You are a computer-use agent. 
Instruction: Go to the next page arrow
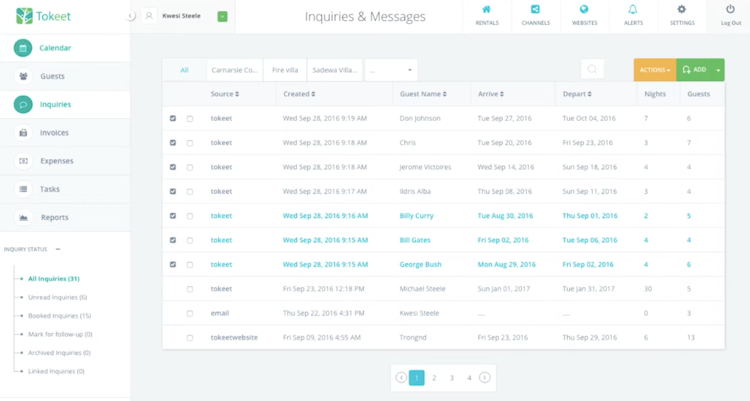click(485, 378)
